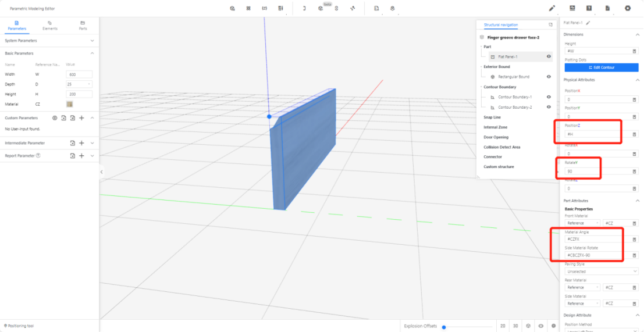Click the Report Parameter help icon

(38, 156)
